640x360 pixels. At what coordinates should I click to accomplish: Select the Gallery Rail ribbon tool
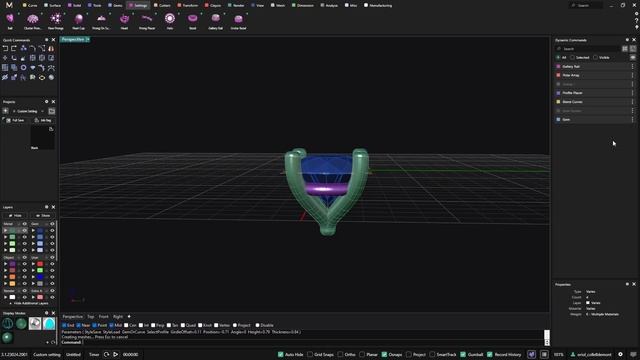(x=216, y=21)
